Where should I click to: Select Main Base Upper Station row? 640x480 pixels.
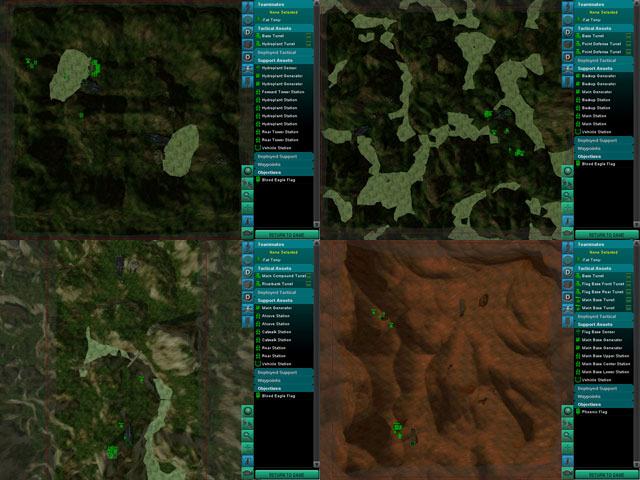[x=604, y=356]
